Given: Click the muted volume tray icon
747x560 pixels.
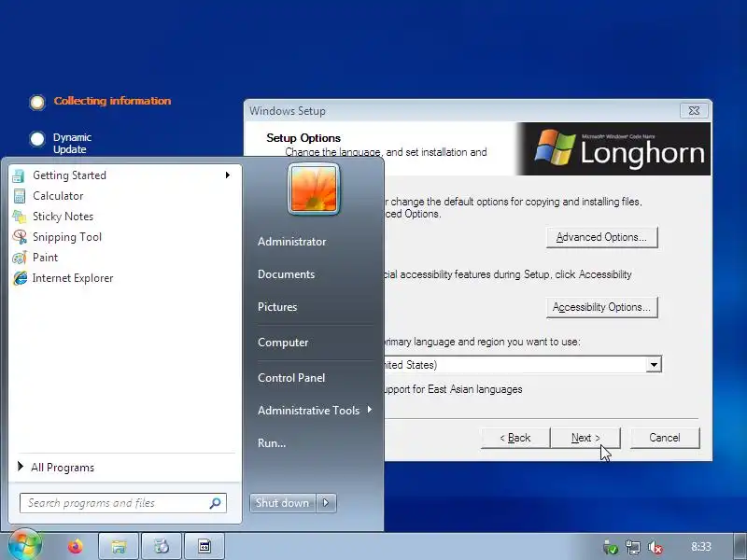Looking at the screenshot, I should click(655, 547).
